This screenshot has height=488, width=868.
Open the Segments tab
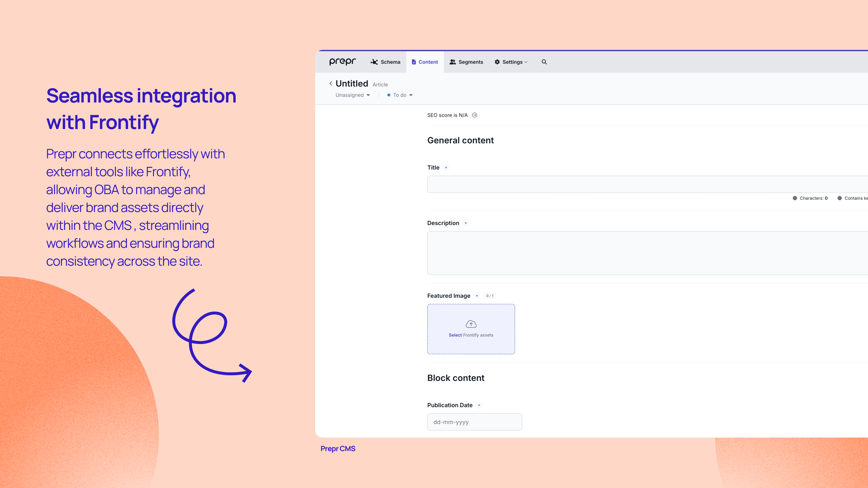[x=466, y=62]
